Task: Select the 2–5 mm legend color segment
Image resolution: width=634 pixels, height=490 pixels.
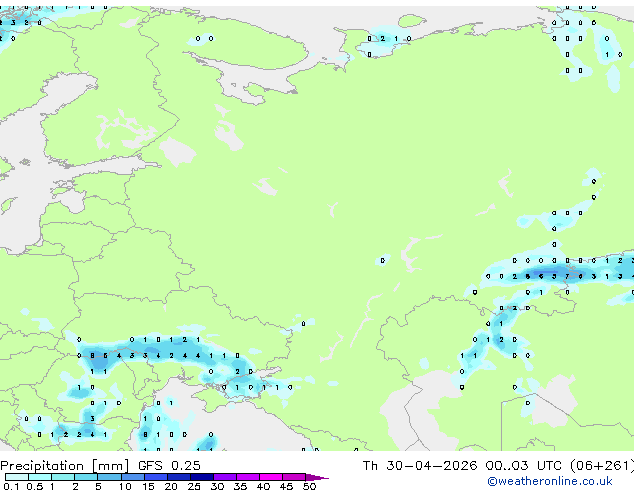Action: coord(86,477)
